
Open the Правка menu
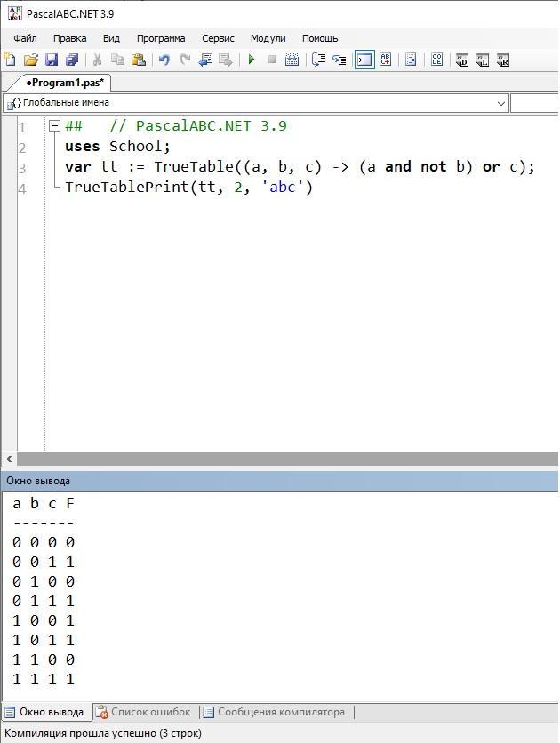tap(69, 38)
